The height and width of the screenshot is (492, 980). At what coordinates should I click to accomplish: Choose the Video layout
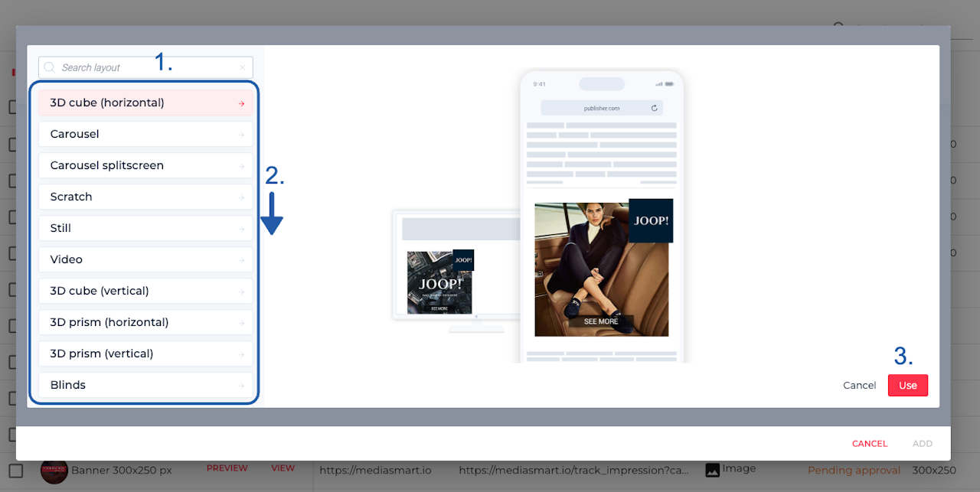point(145,259)
